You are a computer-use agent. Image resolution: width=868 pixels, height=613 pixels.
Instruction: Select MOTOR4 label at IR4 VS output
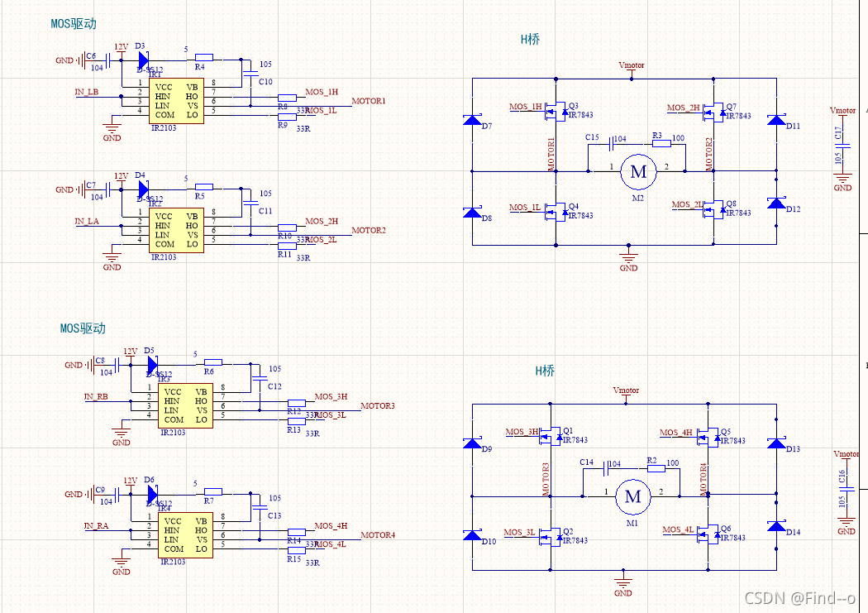[x=378, y=535]
